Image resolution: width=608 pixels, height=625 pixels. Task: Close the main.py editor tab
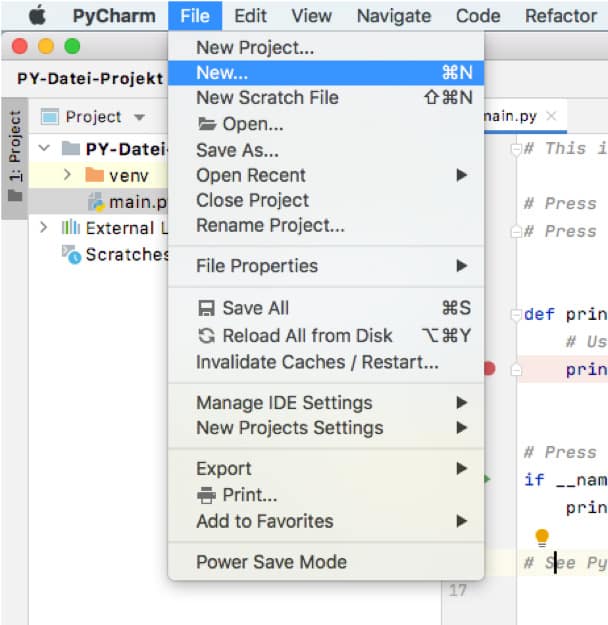point(551,116)
